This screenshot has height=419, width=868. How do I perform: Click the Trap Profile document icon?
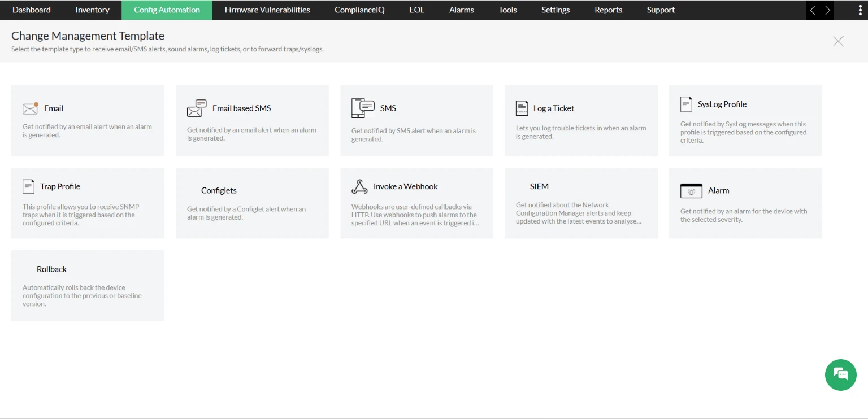click(28, 186)
